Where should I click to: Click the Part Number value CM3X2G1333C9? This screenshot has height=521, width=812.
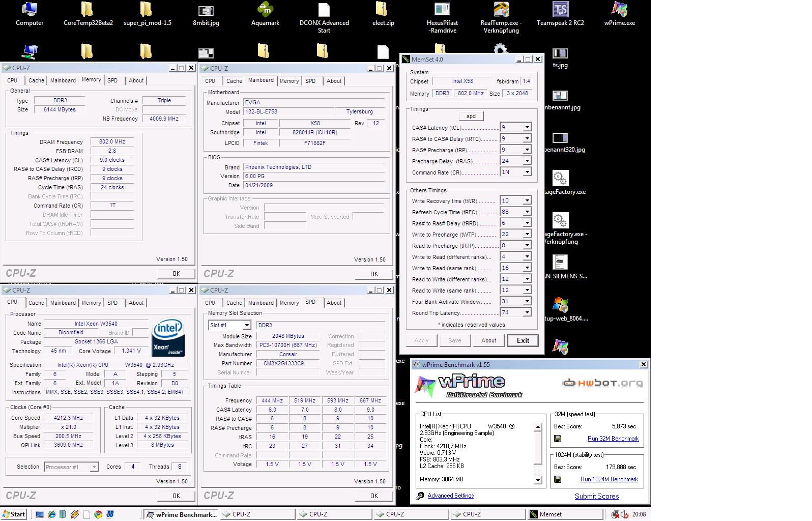tap(288, 363)
